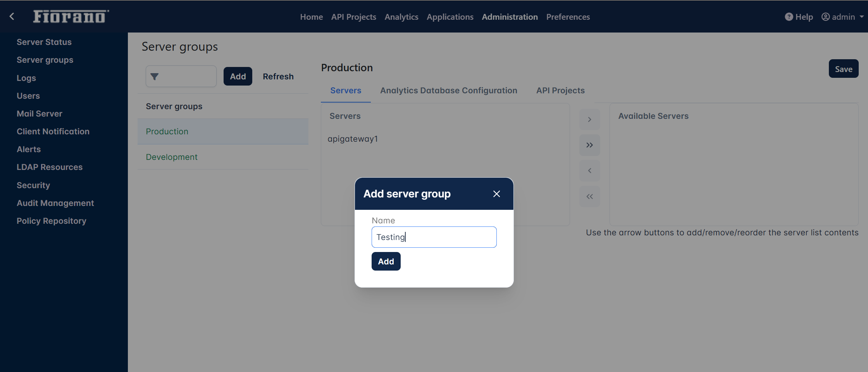The image size is (868, 372).
Task: Open the API Projects tab under Production
Action: [x=560, y=91]
